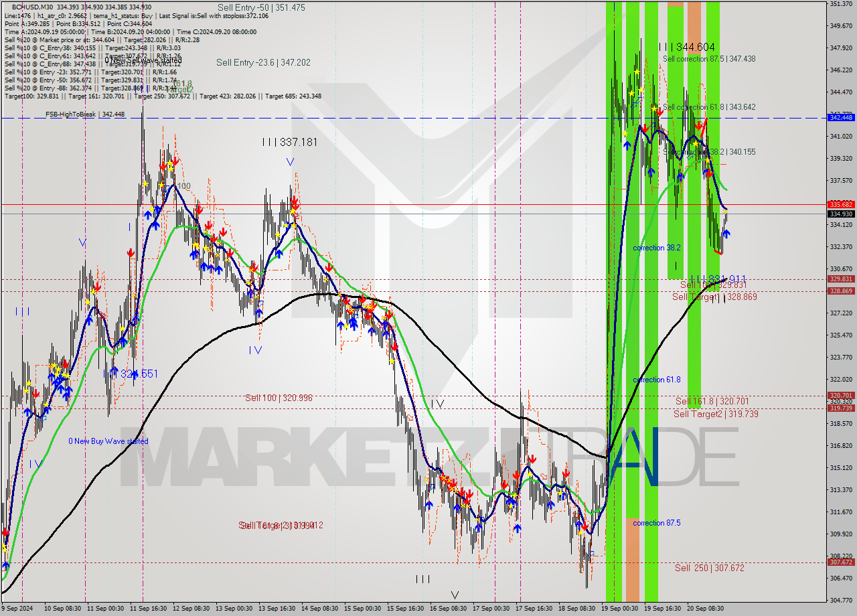
Task: Click the '17 Sep 16:30' time label
Action: coord(535,609)
